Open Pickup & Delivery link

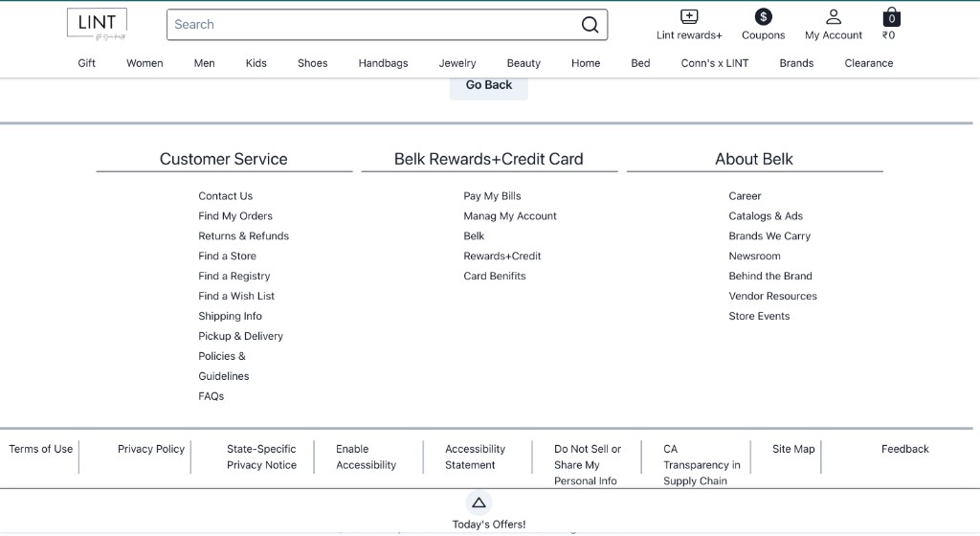(x=240, y=336)
